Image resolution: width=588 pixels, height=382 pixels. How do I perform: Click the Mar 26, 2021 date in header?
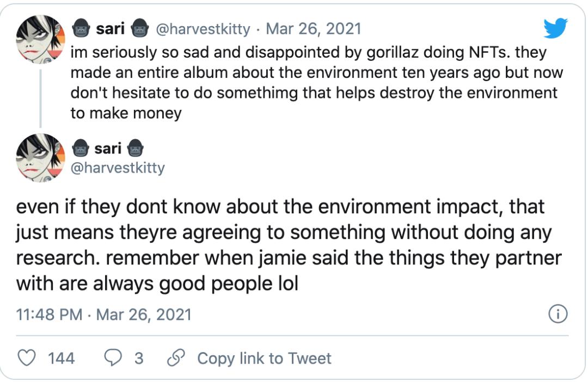[314, 29]
